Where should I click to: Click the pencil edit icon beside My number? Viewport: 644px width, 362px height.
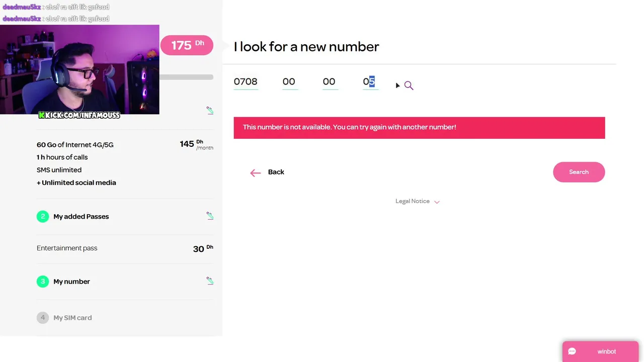(210, 281)
